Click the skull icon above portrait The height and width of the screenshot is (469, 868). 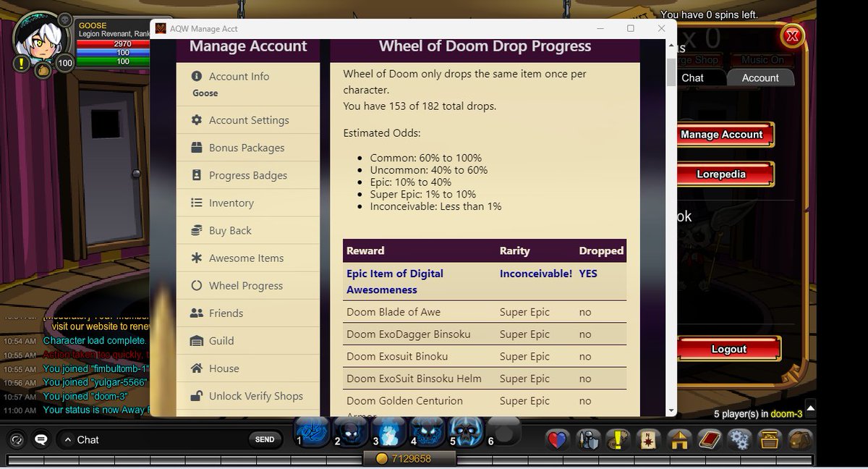tap(65, 20)
